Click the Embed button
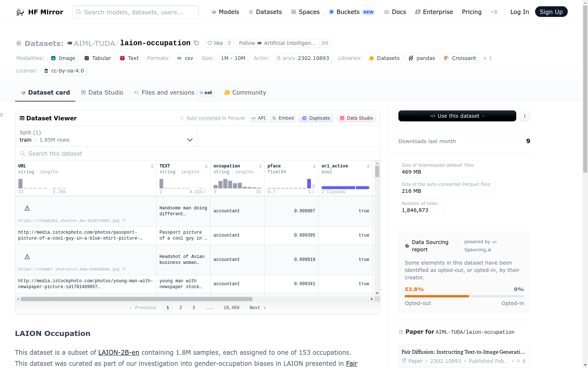588x368 pixels. pos(283,118)
